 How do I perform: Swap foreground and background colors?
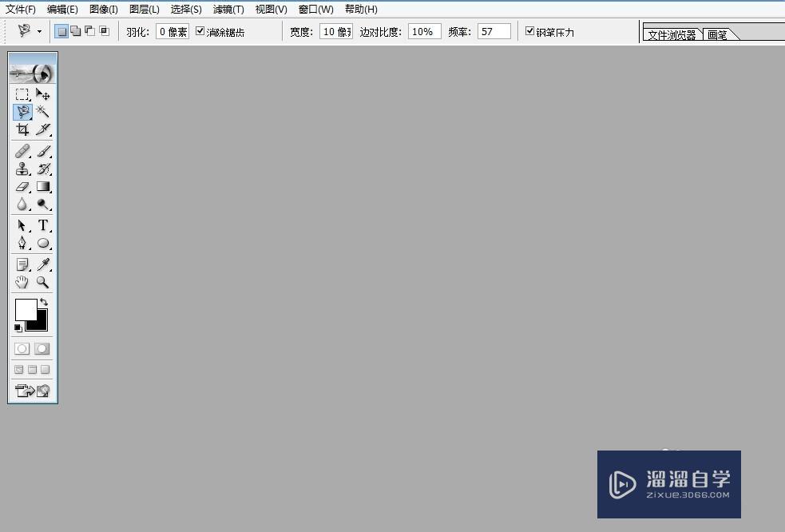pyautogui.click(x=44, y=302)
